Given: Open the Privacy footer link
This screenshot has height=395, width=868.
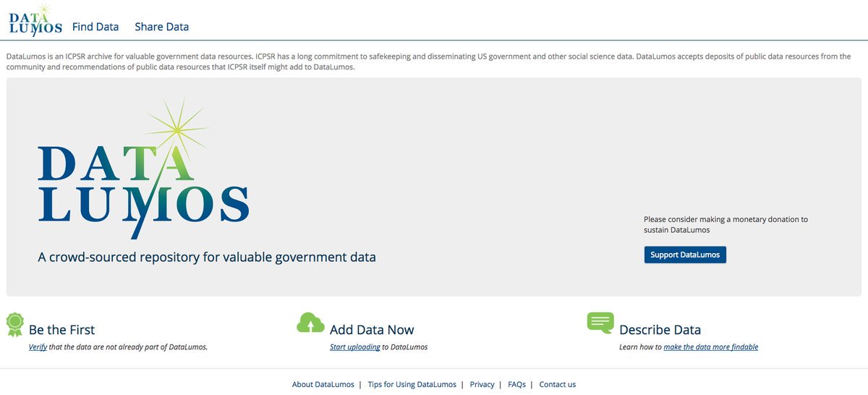Looking at the screenshot, I should [x=482, y=385].
